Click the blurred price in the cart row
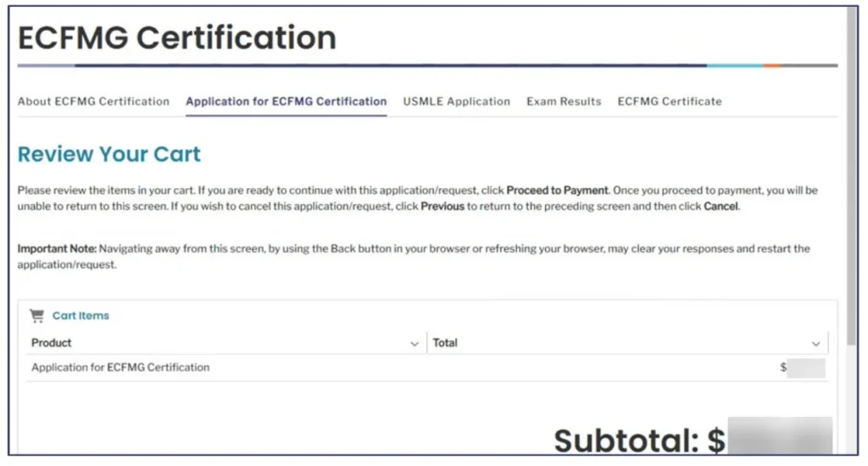This screenshot has width=868, height=466. click(x=804, y=369)
